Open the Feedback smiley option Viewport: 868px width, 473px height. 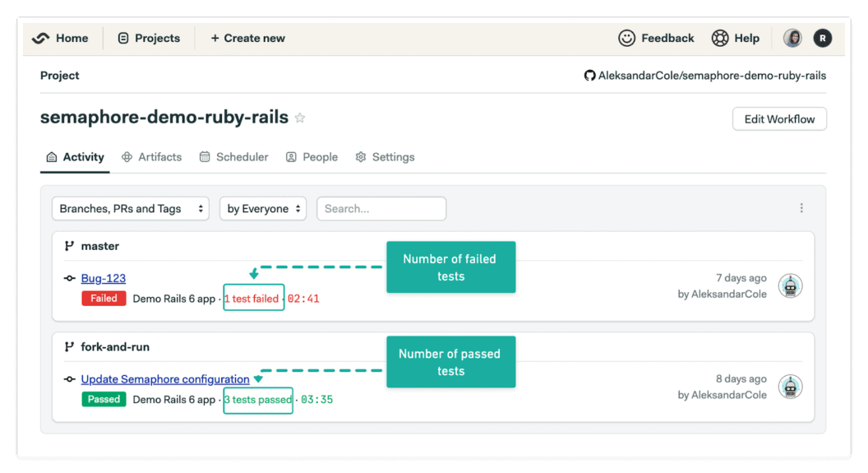tap(656, 38)
